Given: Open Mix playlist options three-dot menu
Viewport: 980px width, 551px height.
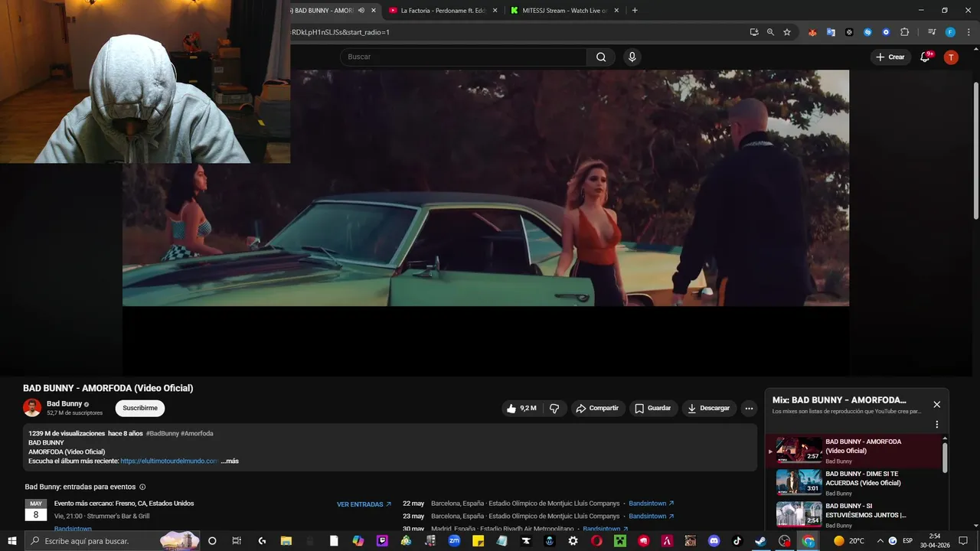Looking at the screenshot, I should pos(936,424).
